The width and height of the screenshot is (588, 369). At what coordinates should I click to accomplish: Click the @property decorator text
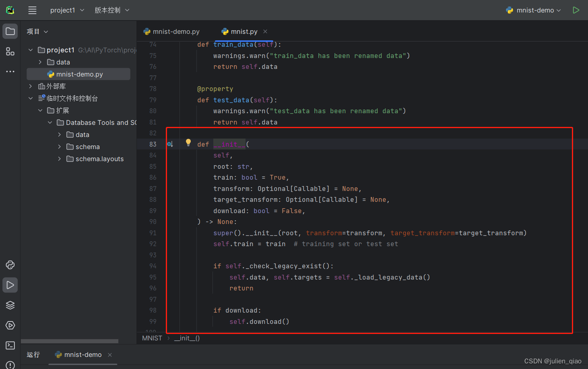(x=215, y=89)
